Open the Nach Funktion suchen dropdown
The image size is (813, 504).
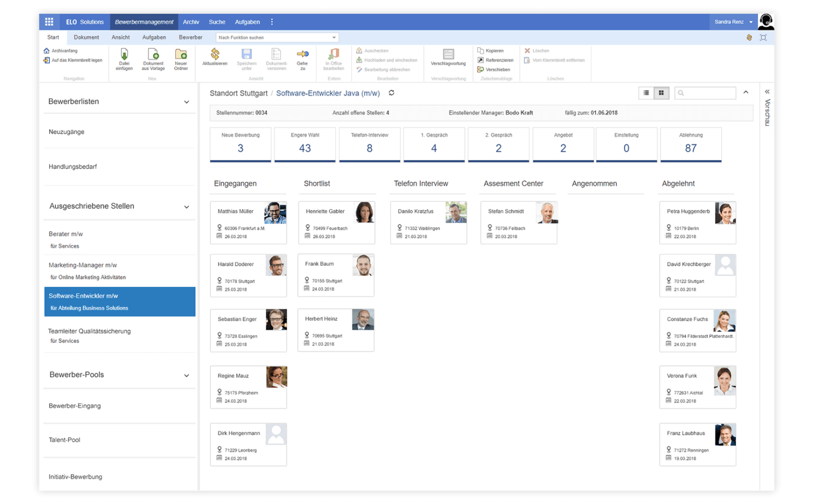point(334,37)
